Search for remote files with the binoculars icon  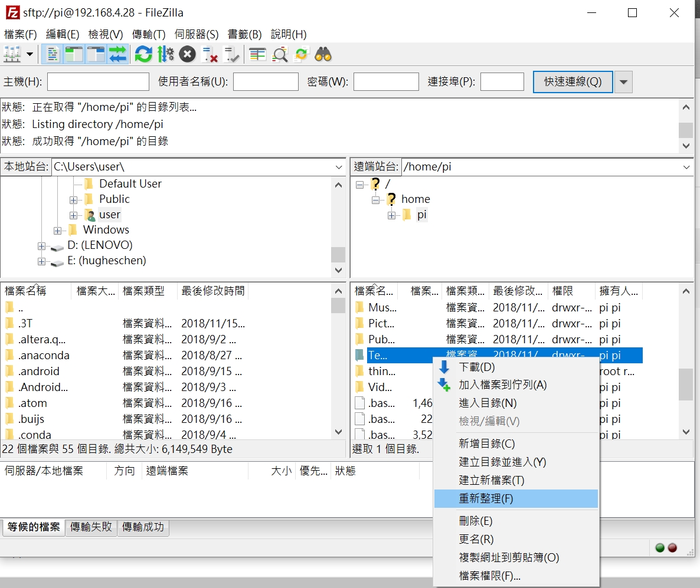coord(324,54)
